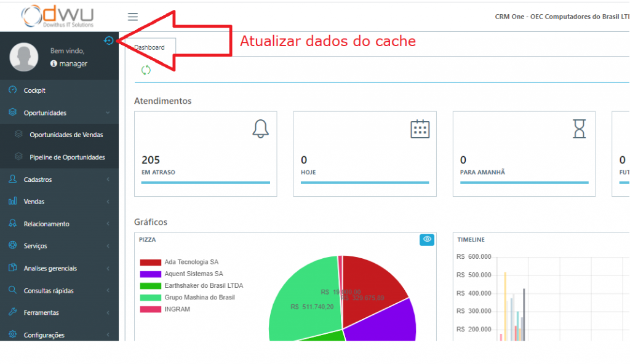Open the Dashboard tab
The height and width of the screenshot is (364, 630).
pos(150,47)
